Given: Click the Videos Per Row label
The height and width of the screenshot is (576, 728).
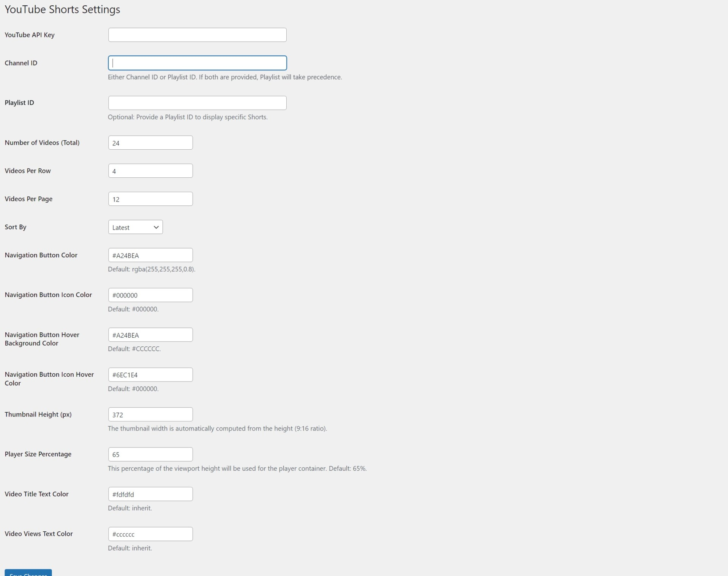Looking at the screenshot, I should pyautogui.click(x=28, y=171).
